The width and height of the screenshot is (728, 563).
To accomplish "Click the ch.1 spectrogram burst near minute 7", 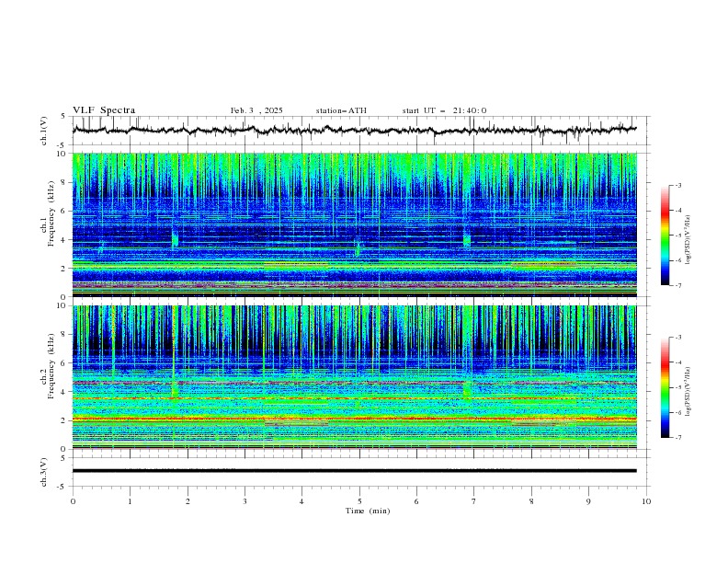I will (467, 238).
